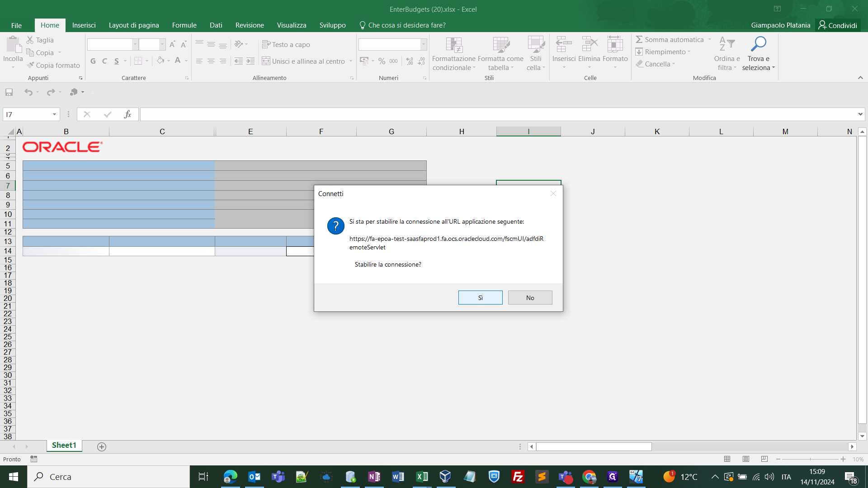
Task: Open the font size dropdown
Action: [162, 44]
